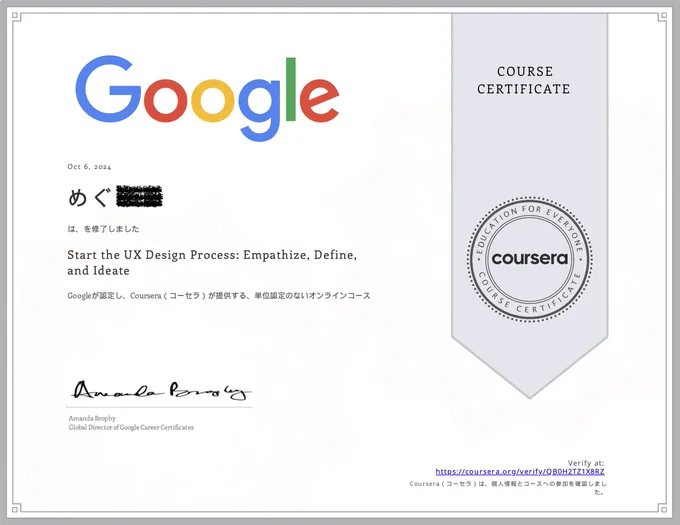Click the printed name Amanda Brophy

[92, 418]
